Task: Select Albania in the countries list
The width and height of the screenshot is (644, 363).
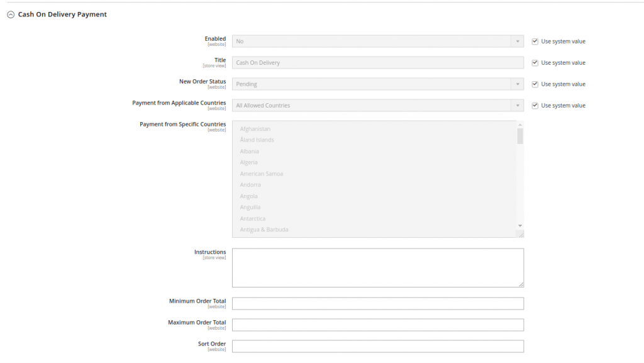Action: click(250, 152)
